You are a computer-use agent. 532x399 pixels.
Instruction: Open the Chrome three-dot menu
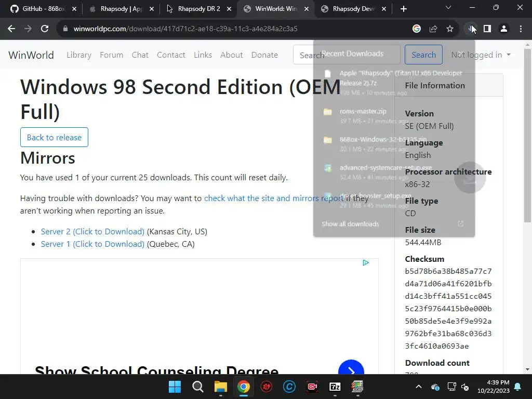[x=521, y=29]
